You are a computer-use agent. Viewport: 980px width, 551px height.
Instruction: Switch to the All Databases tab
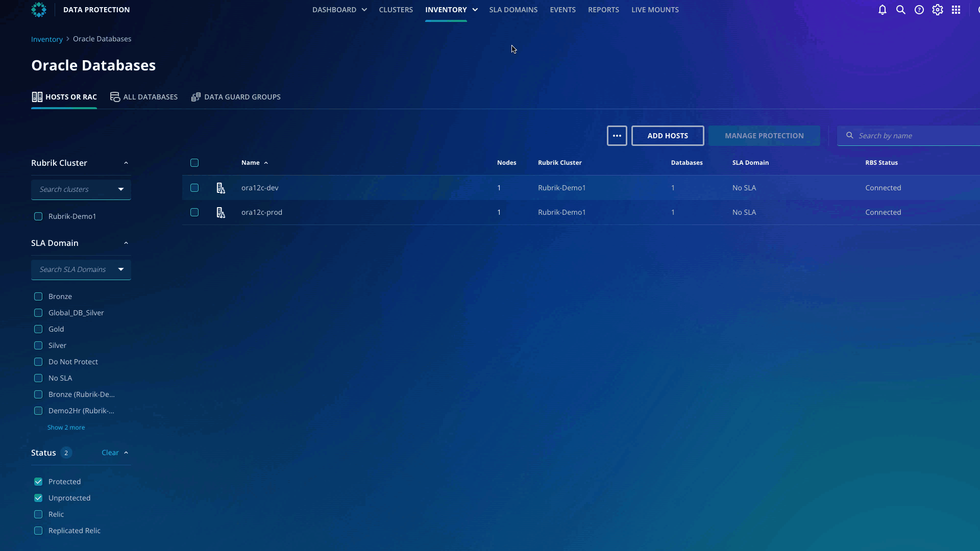pyautogui.click(x=144, y=97)
